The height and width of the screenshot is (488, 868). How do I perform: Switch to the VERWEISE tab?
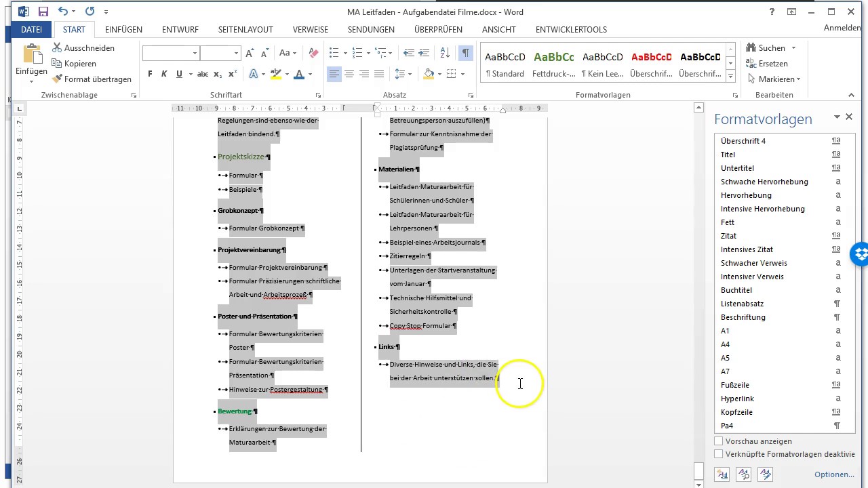(x=311, y=30)
